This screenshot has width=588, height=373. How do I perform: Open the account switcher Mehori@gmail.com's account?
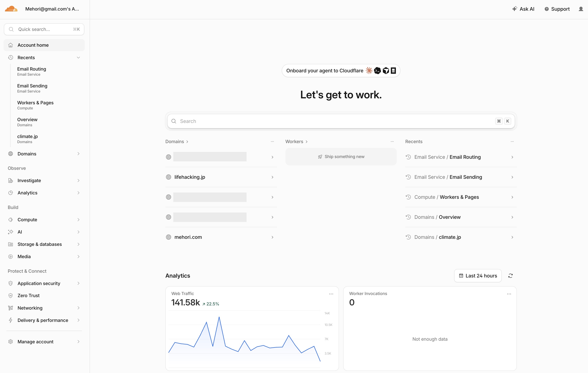tap(52, 9)
